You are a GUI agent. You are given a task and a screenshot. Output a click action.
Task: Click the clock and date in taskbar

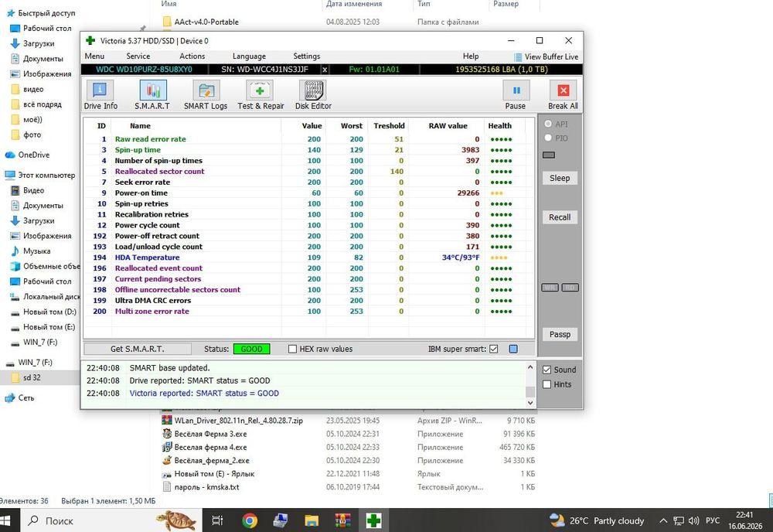[745, 520]
